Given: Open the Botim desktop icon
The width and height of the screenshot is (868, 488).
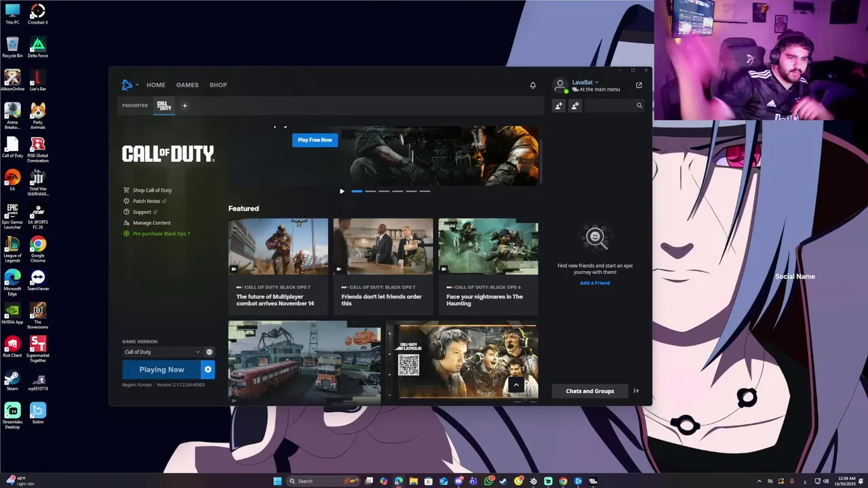Looking at the screenshot, I should pyautogui.click(x=38, y=413).
